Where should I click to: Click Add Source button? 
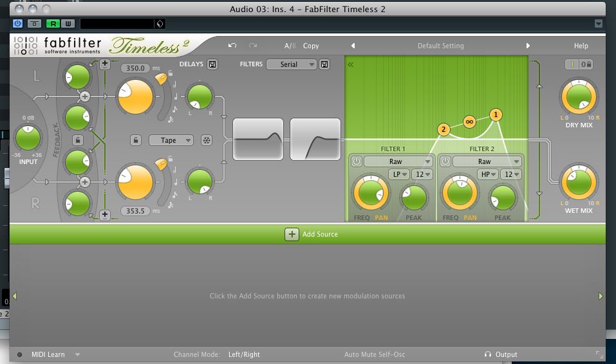(311, 234)
